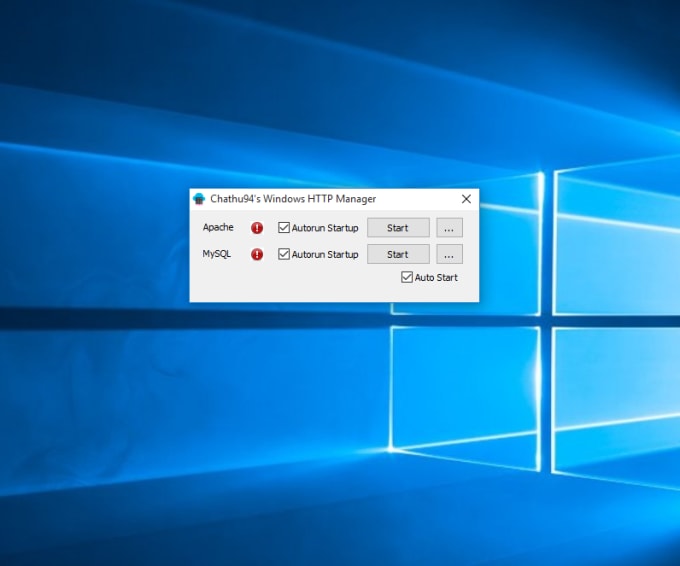
Task: Open the Apache options ellipsis button
Action: pos(449,228)
